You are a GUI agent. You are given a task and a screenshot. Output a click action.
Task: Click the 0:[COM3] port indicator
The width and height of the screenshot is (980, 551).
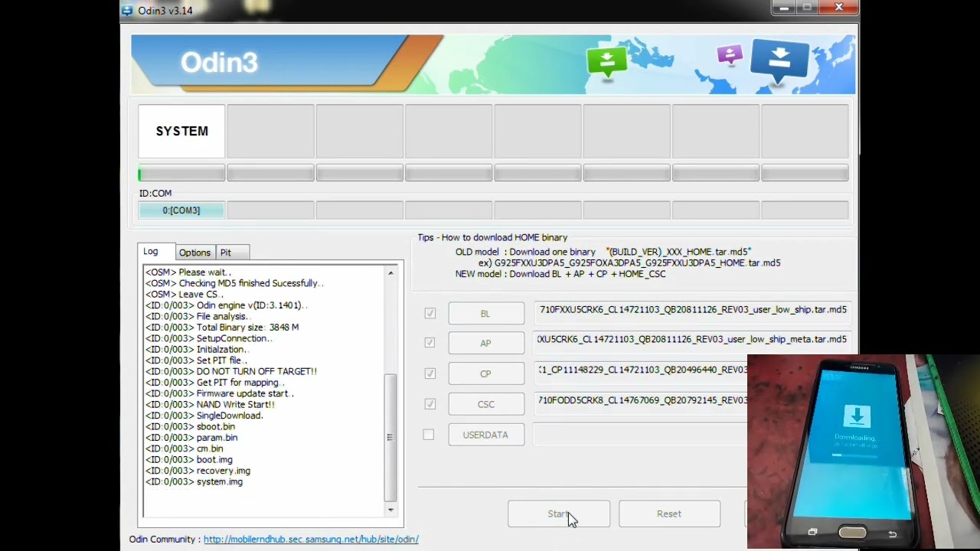click(181, 210)
